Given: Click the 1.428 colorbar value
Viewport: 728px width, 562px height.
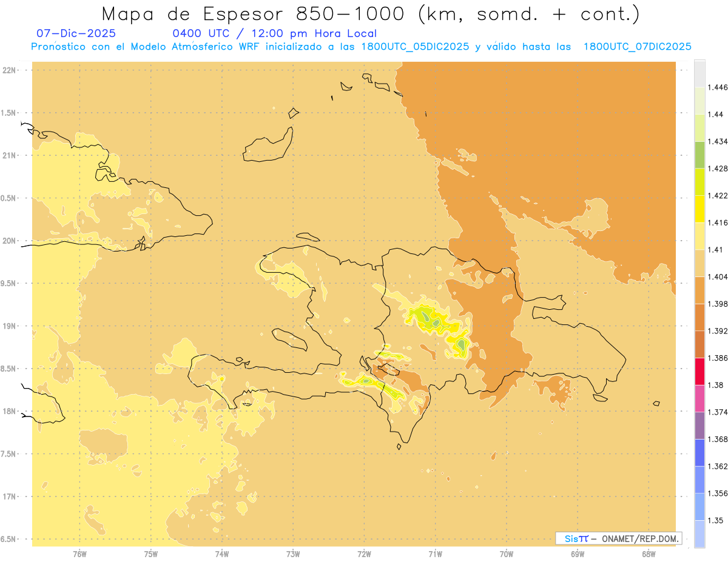Looking at the screenshot, I should pos(718,169).
